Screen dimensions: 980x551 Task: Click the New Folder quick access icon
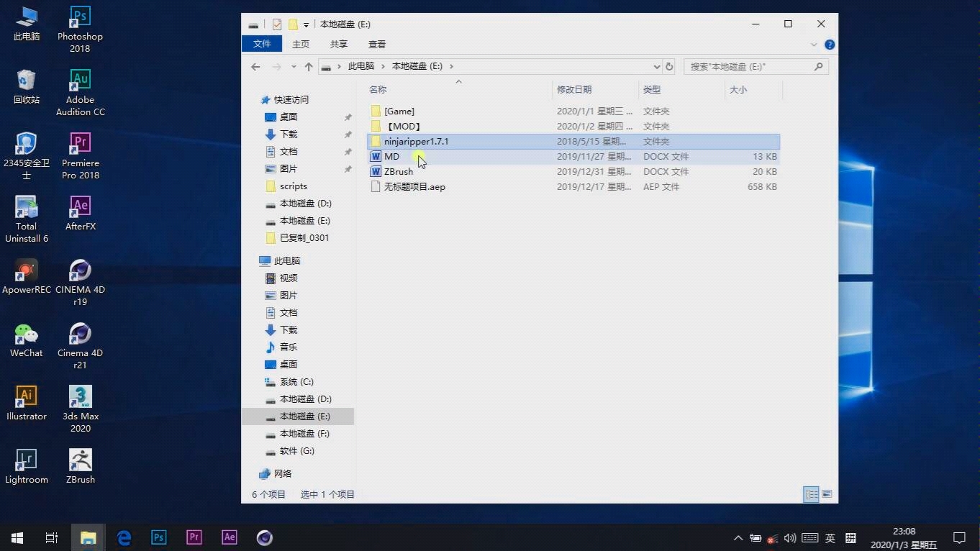294,24
